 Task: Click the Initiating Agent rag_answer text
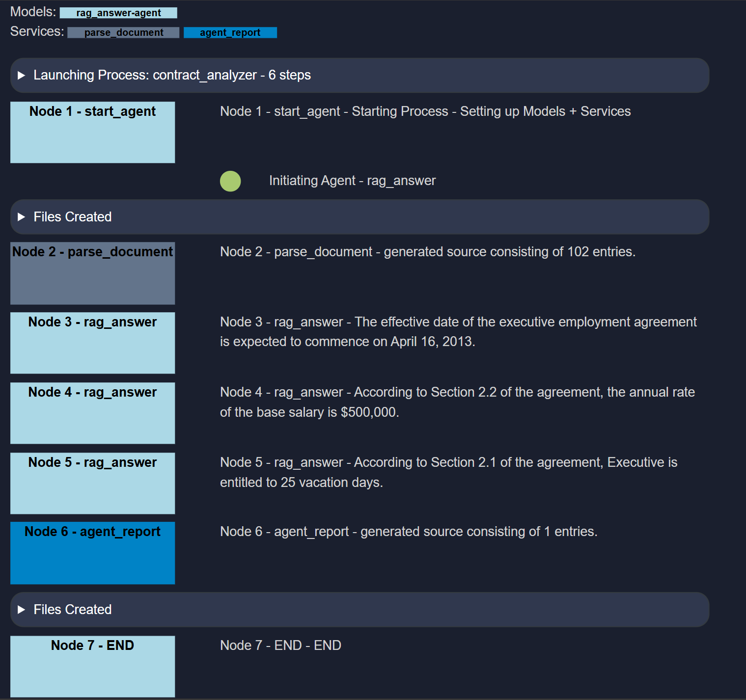(x=352, y=181)
